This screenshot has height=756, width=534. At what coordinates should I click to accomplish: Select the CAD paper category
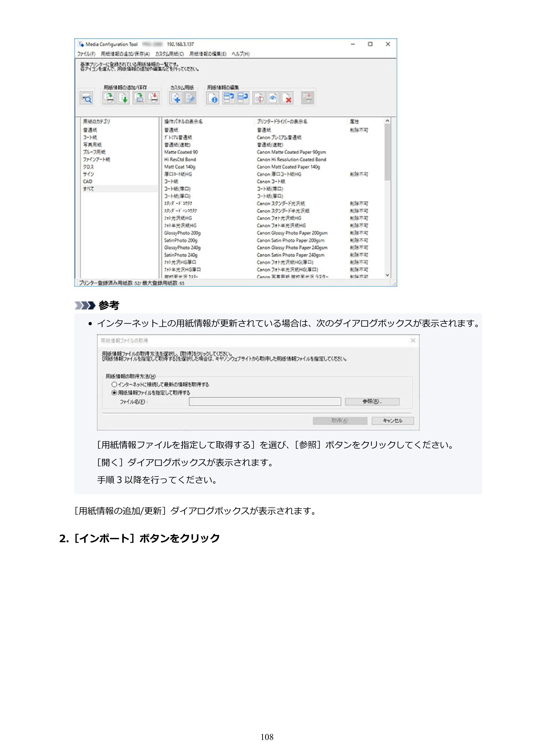88,181
